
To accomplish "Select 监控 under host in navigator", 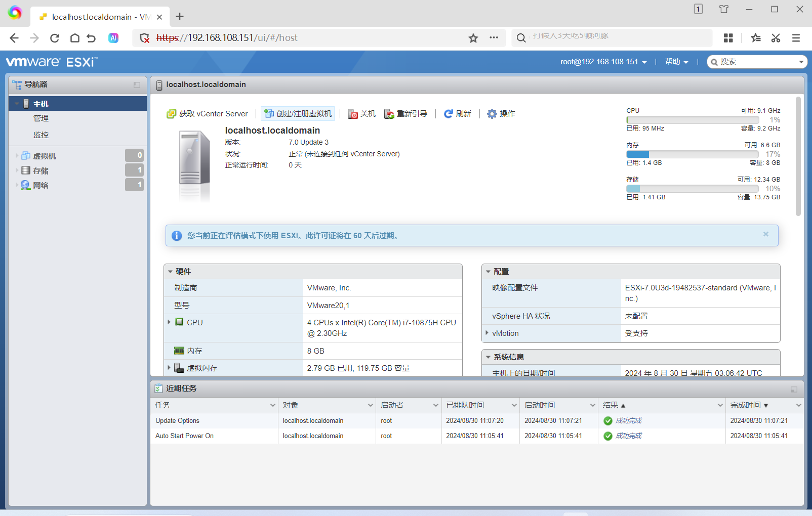I will coord(41,135).
